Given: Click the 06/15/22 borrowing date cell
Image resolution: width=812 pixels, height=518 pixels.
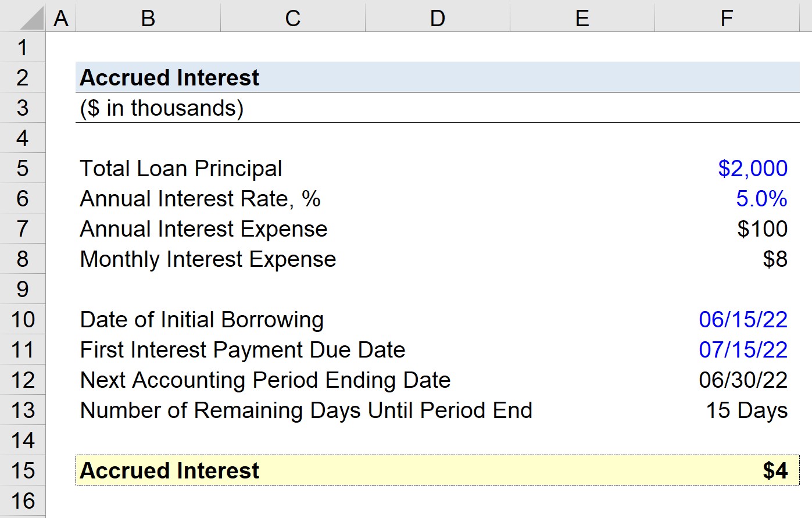Looking at the screenshot, I should click(743, 320).
